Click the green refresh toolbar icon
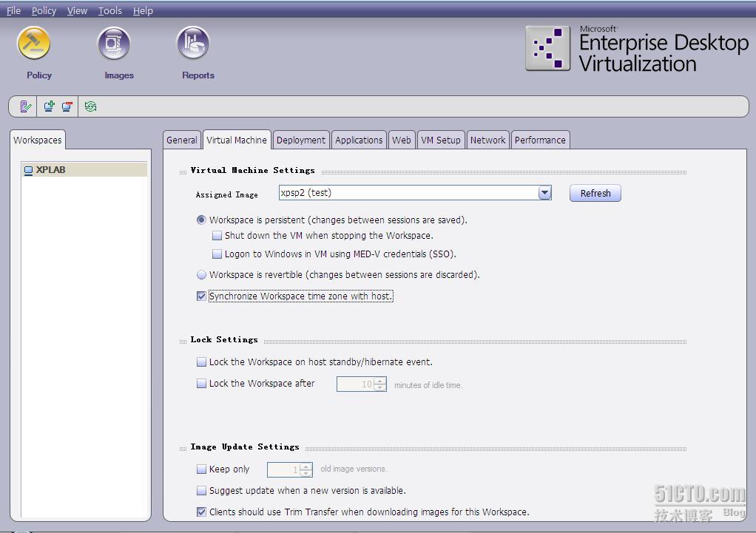 [91, 106]
